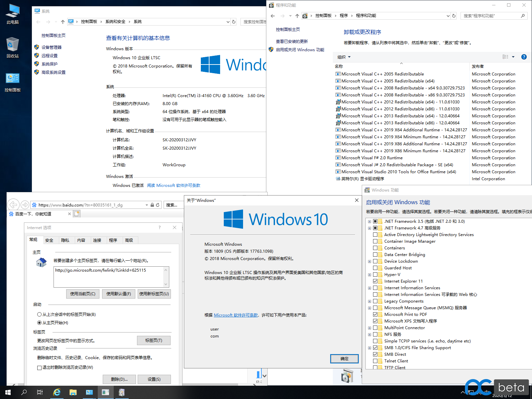The height and width of the screenshot is (399, 532).
Task: Open the This PC desktop icon
Action: tap(13, 14)
